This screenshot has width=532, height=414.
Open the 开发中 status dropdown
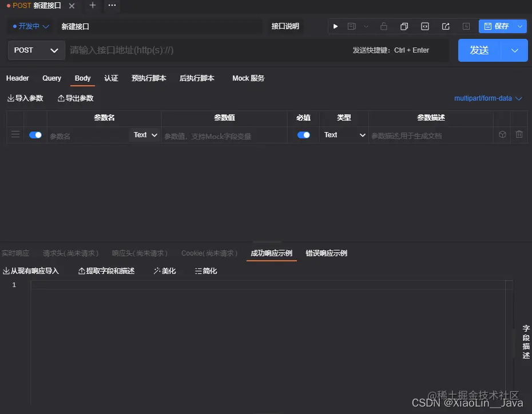pyautogui.click(x=30, y=26)
